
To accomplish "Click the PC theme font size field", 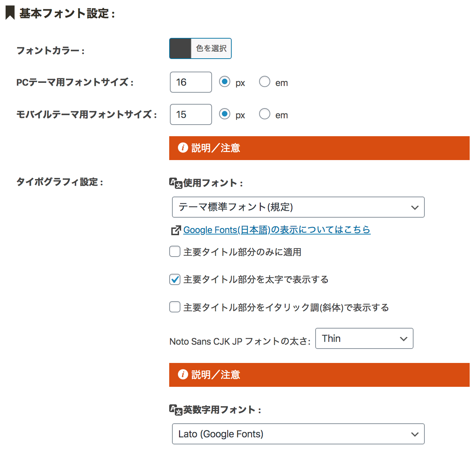I will (191, 82).
